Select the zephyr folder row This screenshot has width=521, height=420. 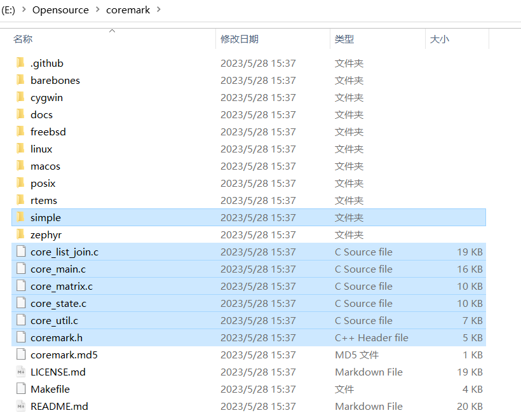coord(46,234)
